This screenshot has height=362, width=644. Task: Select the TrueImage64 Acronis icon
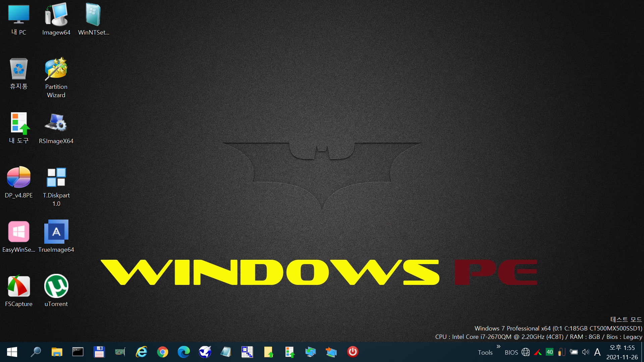(x=56, y=236)
